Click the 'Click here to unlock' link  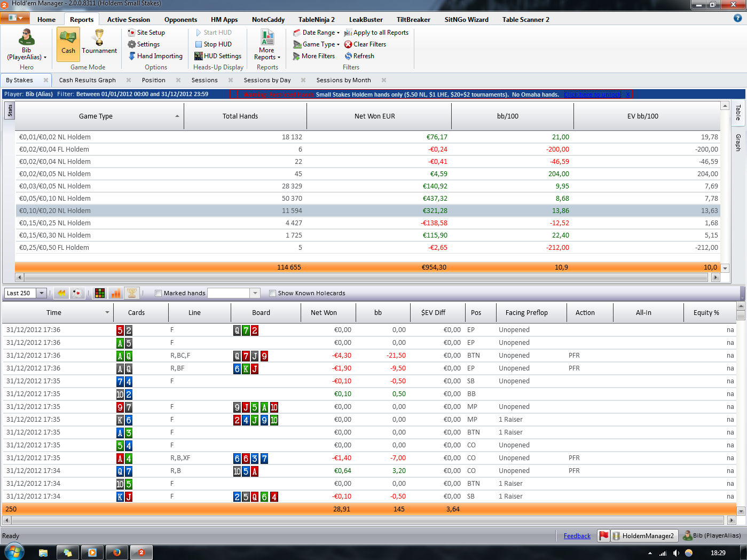pyautogui.click(x=593, y=94)
